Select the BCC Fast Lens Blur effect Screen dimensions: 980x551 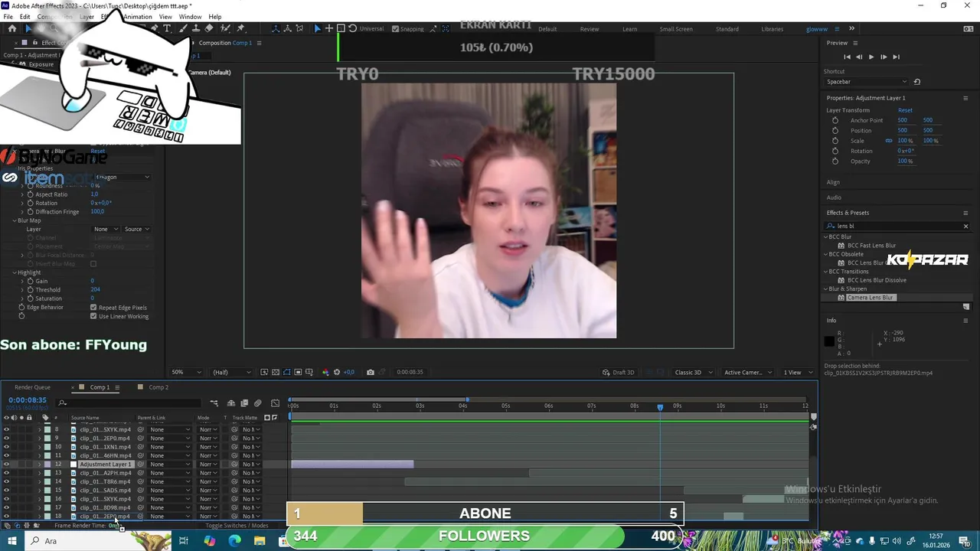point(871,246)
